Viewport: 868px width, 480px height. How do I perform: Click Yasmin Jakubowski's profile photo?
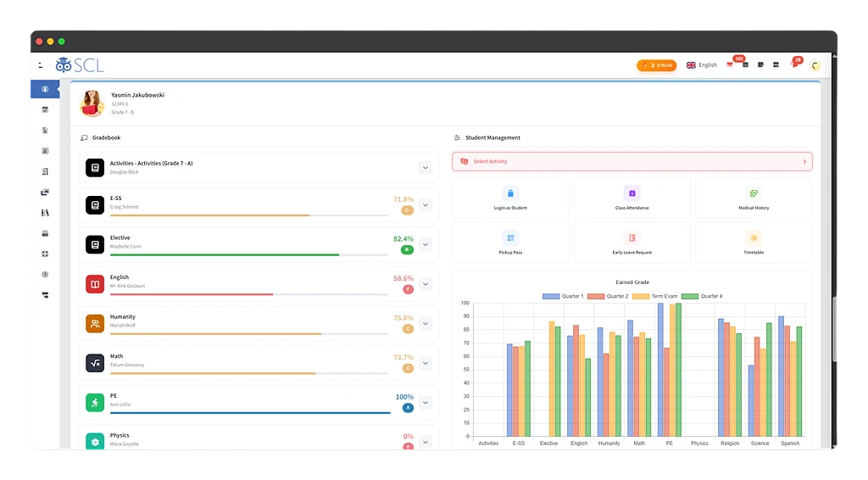pos(92,103)
